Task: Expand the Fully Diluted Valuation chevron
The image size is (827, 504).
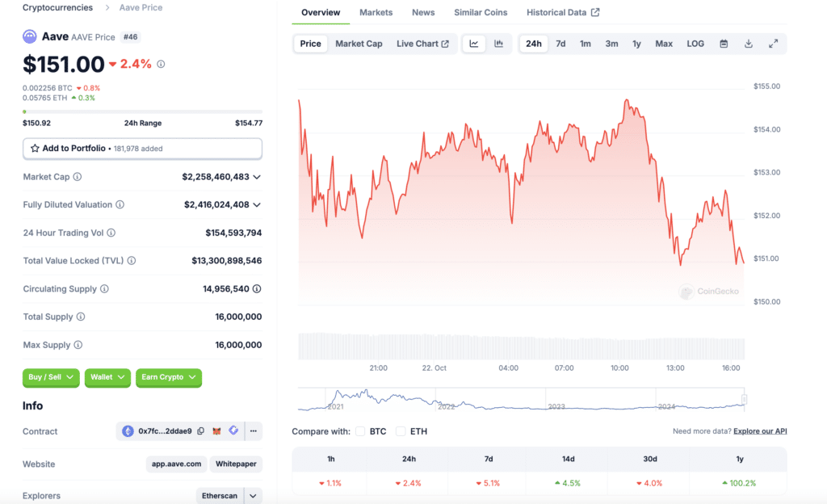Action: pos(257,205)
